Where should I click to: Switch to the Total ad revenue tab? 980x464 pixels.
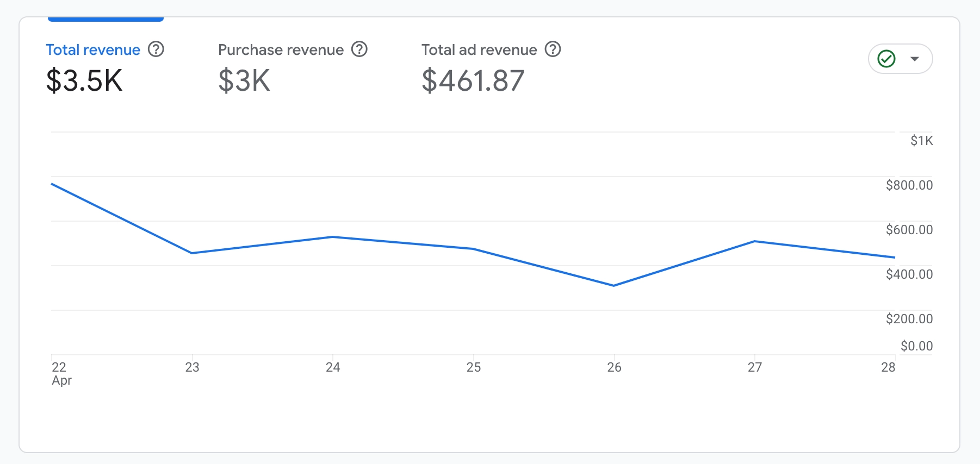coord(479,50)
